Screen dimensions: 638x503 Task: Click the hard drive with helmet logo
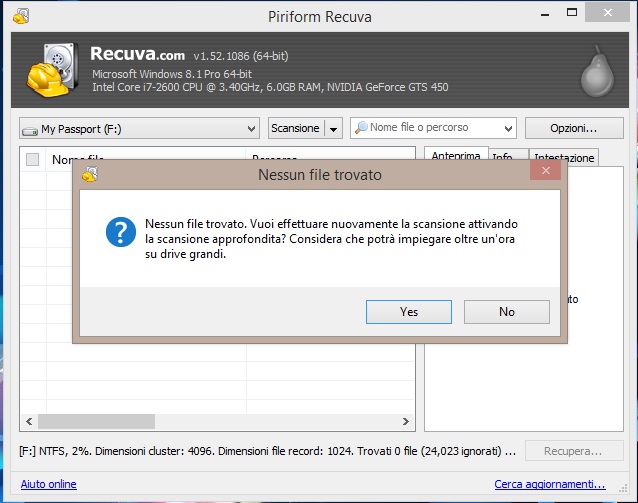tap(53, 70)
